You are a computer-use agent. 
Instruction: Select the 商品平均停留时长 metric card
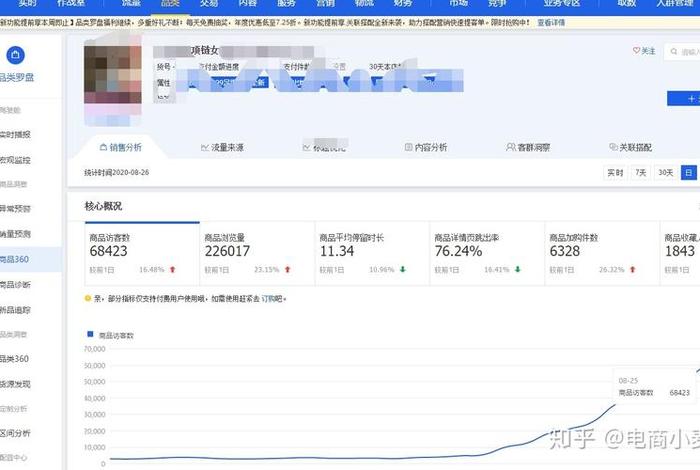372,253
